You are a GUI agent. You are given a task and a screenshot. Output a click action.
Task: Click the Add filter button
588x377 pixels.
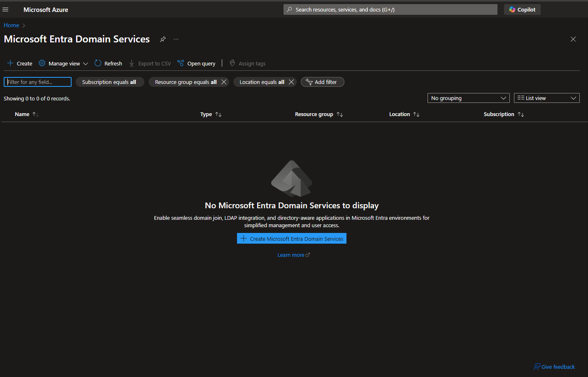[322, 82]
